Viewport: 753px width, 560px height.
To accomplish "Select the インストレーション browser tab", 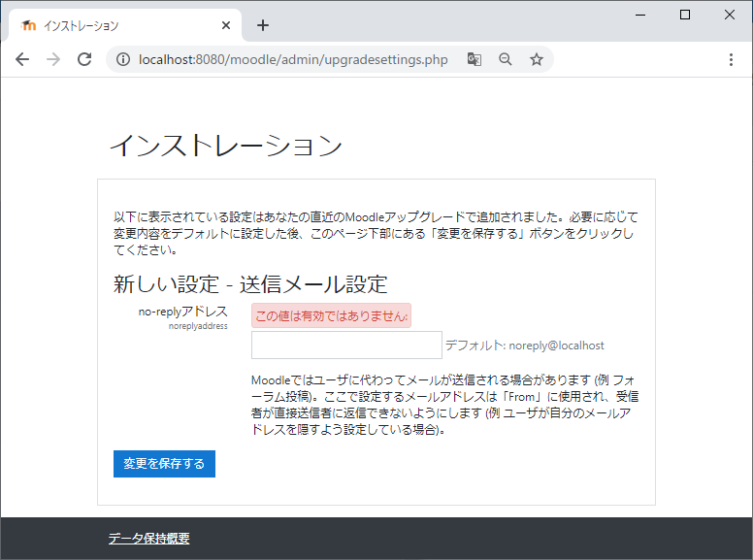I will pyautogui.click(x=125, y=25).
